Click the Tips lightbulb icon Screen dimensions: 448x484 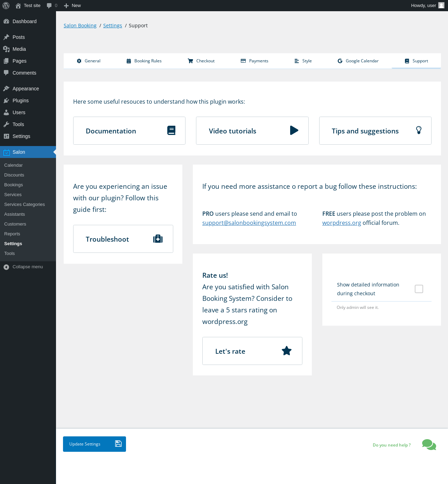point(419,130)
